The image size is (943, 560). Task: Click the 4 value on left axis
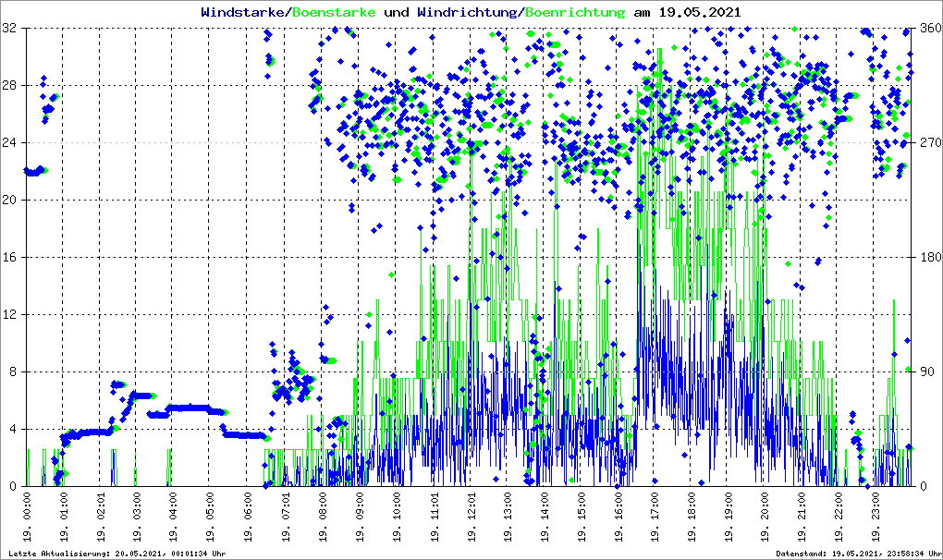pyautogui.click(x=14, y=430)
